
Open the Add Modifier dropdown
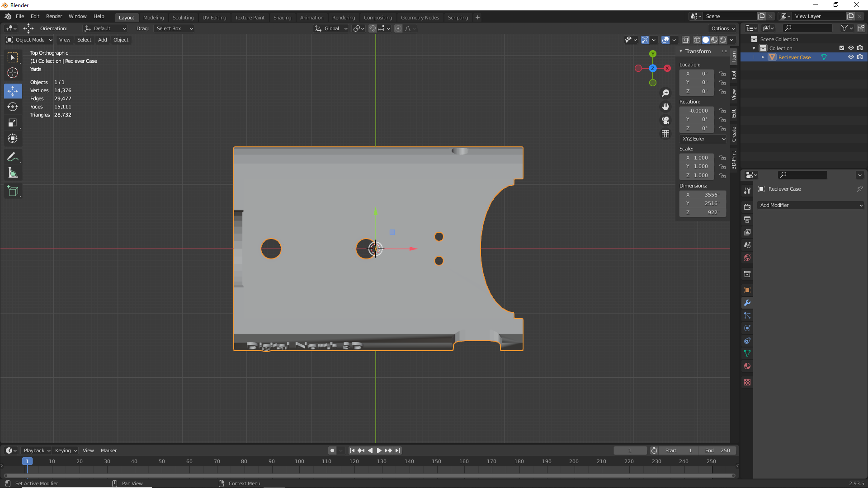[811, 205]
